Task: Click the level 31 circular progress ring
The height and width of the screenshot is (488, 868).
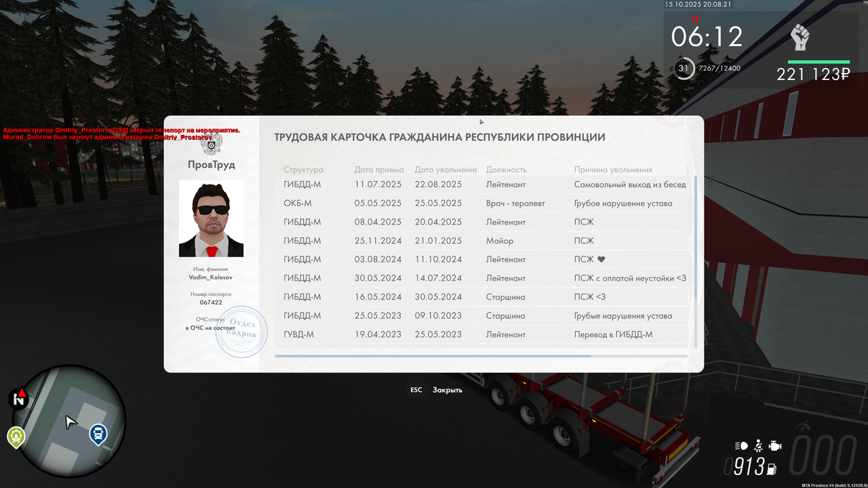Action: (x=685, y=68)
